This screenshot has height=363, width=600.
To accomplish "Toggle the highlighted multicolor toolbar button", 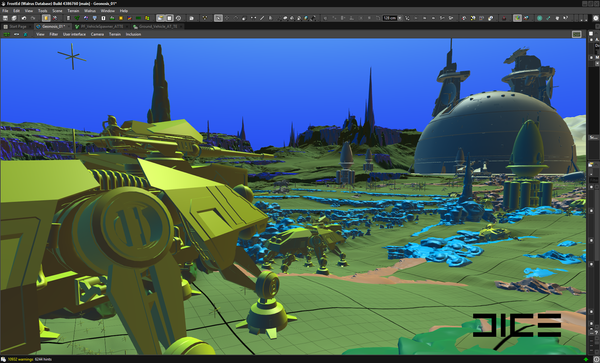I will [517, 18].
